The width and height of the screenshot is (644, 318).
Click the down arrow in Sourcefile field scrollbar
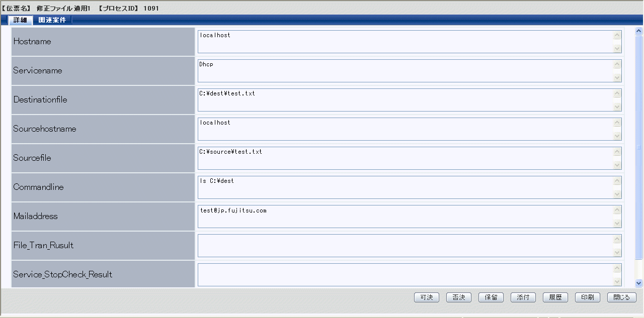coord(617,165)
